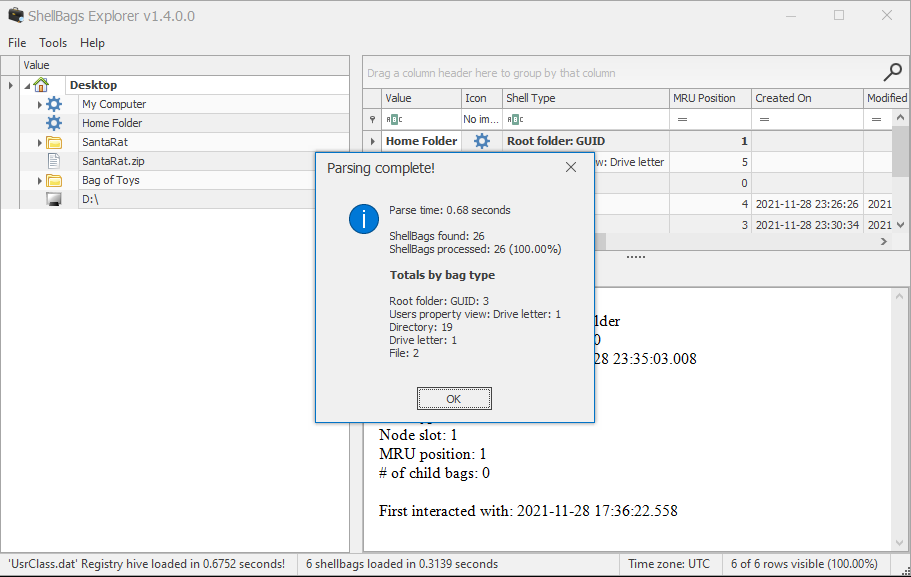The image size is (911, 577).
Task: Click details pane scrollbar down arrow
Action: click(899, 543)
